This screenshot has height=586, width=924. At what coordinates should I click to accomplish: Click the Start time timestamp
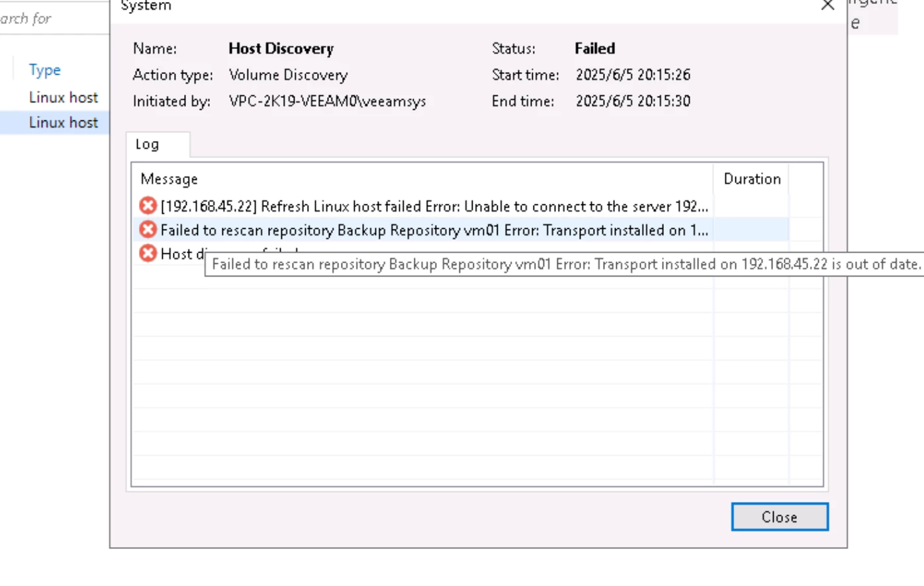tap(632, 74)
